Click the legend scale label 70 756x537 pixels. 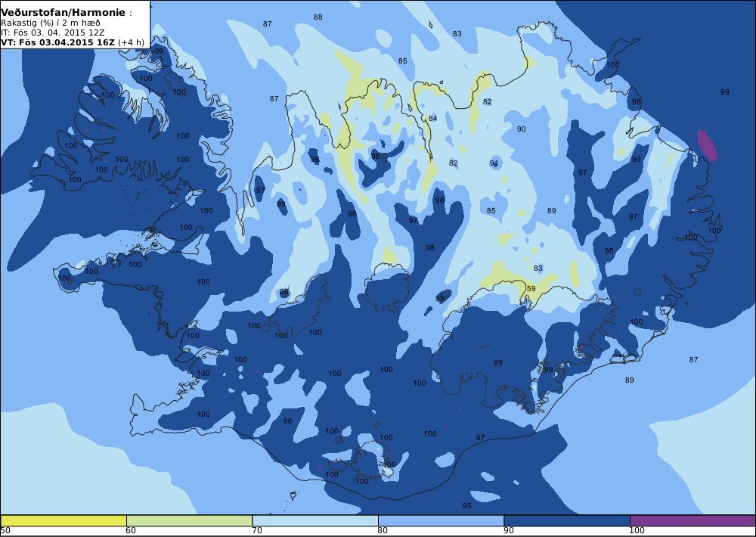click(x=257, y=531)
